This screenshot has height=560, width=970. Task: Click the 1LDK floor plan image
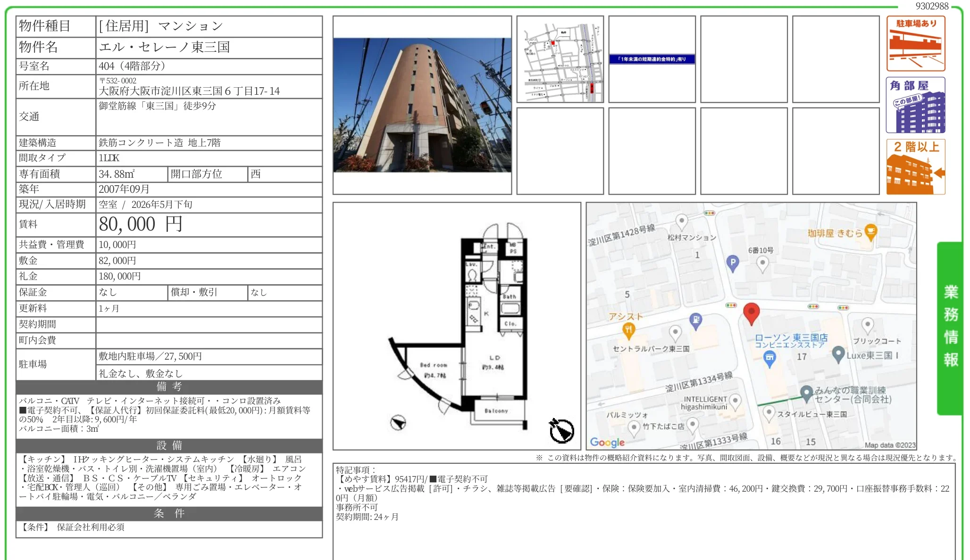point(457,326)
